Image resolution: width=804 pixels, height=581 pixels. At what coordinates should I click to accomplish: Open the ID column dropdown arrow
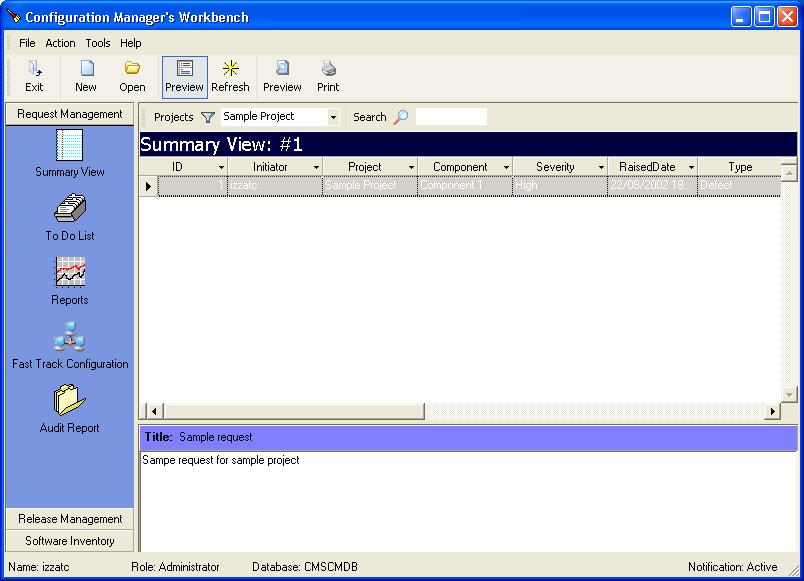[221, 167]
